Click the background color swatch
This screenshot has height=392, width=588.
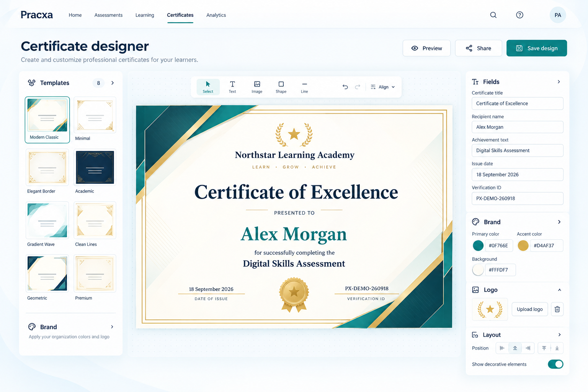click(x=478, y=270)
